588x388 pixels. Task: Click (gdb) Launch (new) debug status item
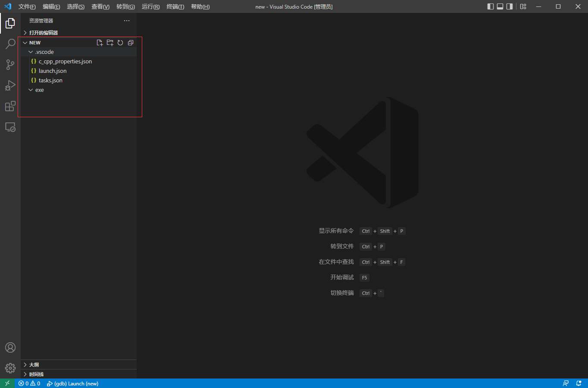pos(72,383)
